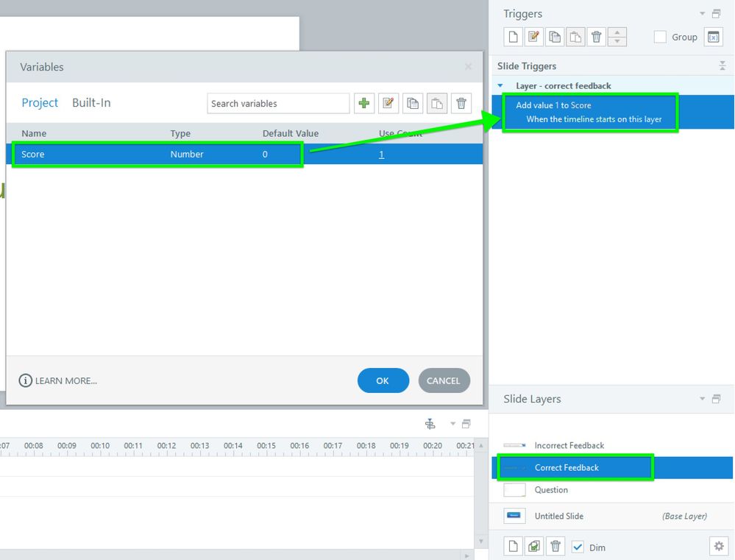Click the Question layer thumbnail
The image size is (735, 560).
(x=514, y=489)
